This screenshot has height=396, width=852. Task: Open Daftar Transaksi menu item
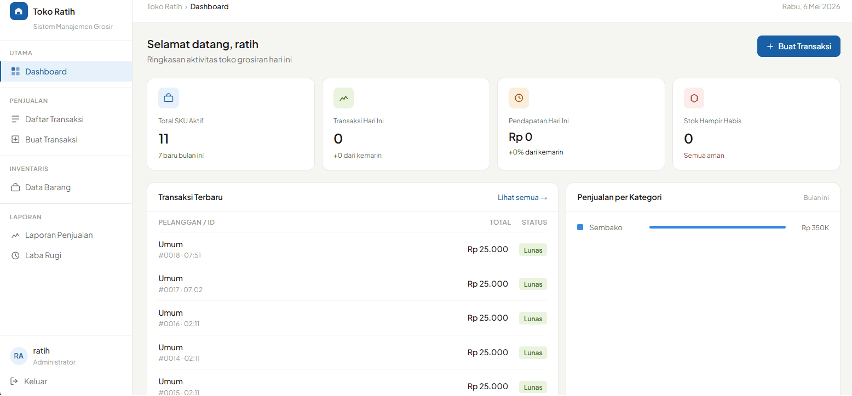(66, 120)
